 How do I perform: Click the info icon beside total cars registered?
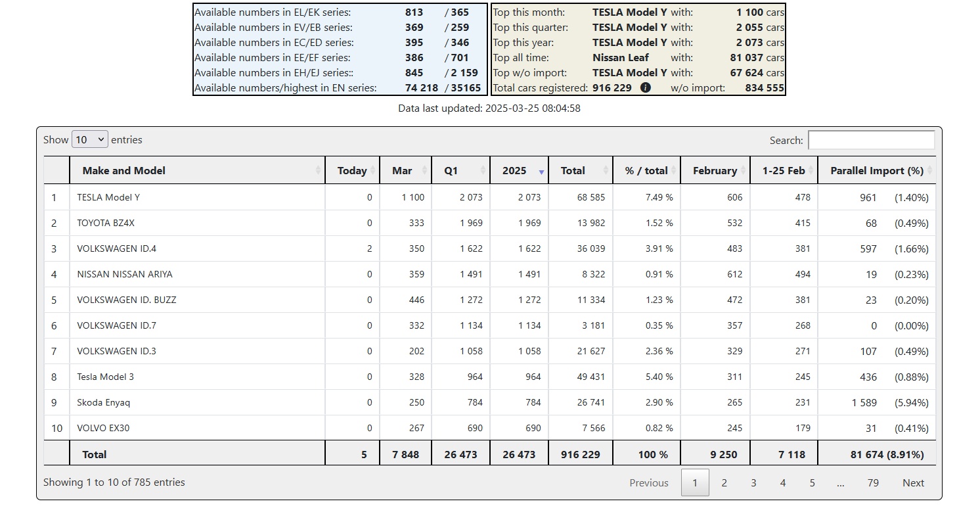(x=646, y=87)
